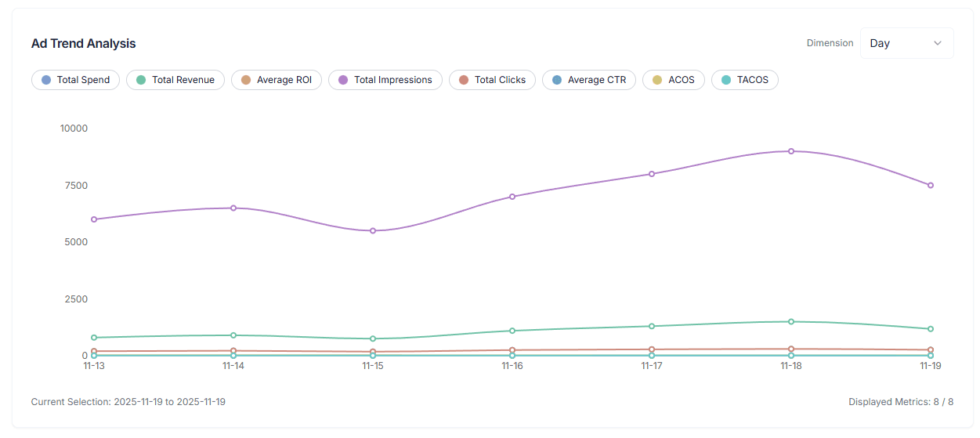This screenshot has width=980, height=438.
Task: Click the Total Impressions point at 11-15
Action: click(x=373, y=230)
